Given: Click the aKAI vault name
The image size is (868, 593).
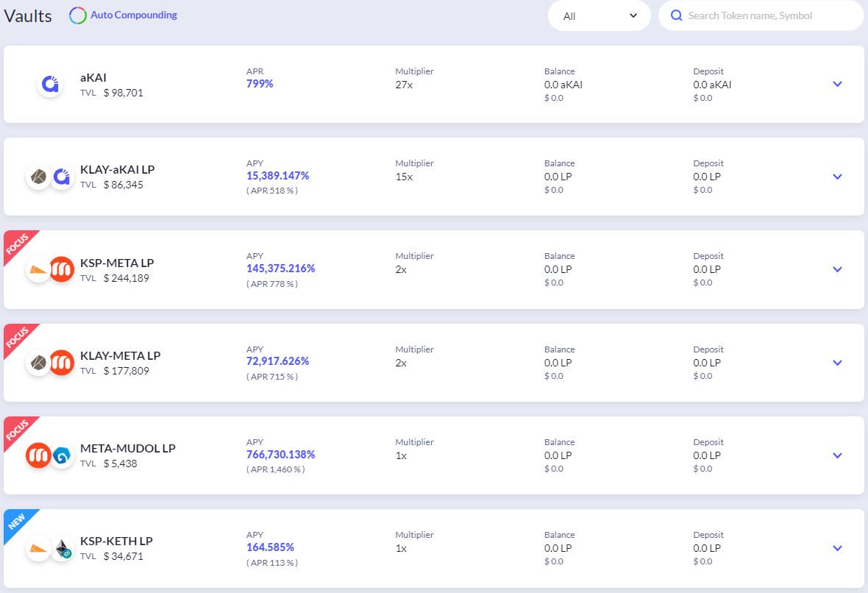Looking at the screenshot, I should point(93,77).
